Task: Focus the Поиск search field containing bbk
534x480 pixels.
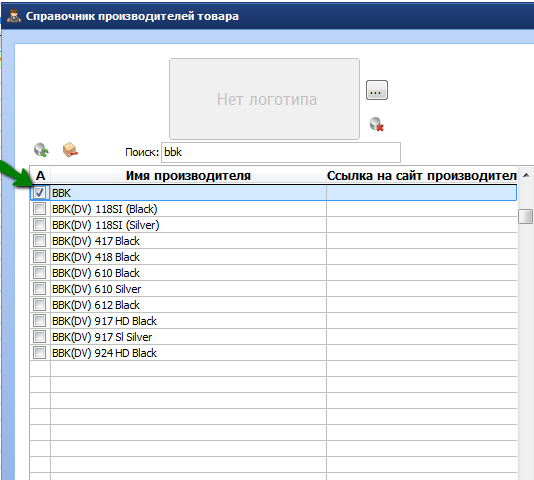Action: click(x=281, y=152)
